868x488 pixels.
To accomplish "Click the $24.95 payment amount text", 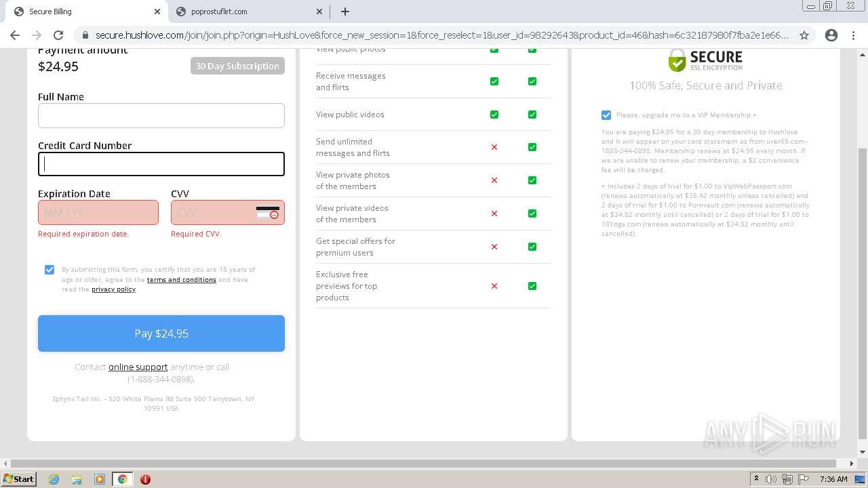I will pos(58,66).
